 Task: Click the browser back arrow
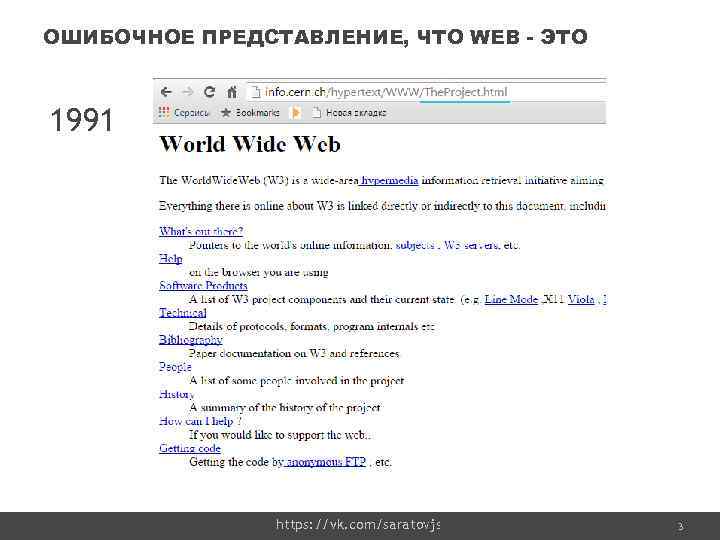[166, 92]
